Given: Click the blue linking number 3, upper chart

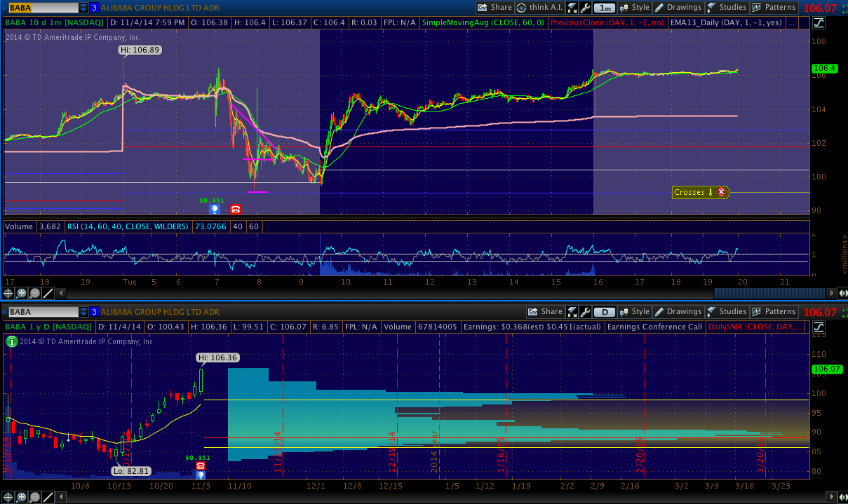Looking at the screenshot, I should tap(94, 8).
